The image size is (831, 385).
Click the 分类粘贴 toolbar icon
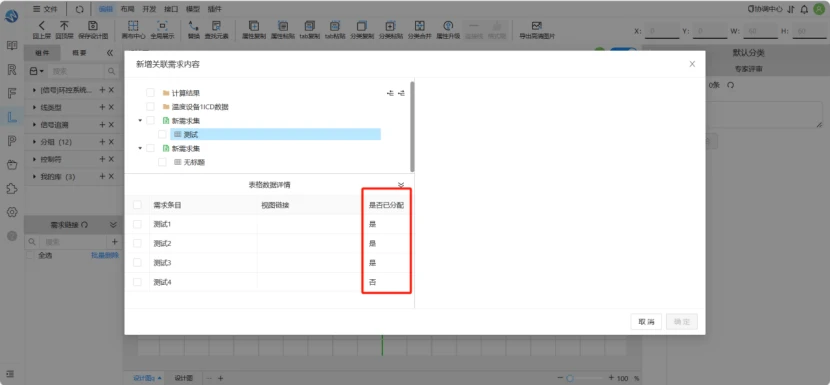[x=390, y=25]
